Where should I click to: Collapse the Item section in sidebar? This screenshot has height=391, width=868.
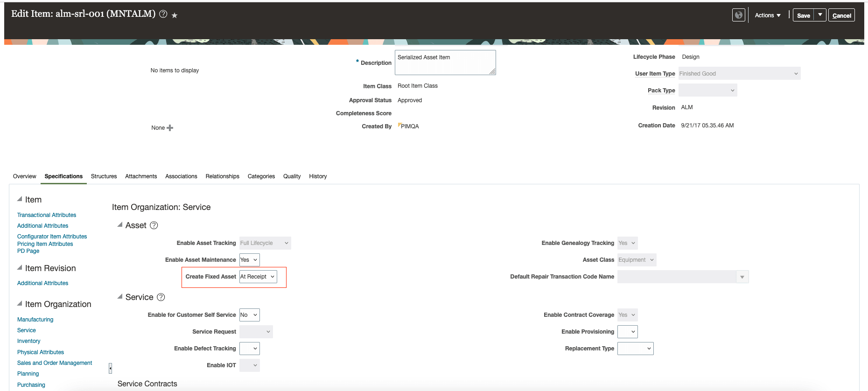(20, 199)
